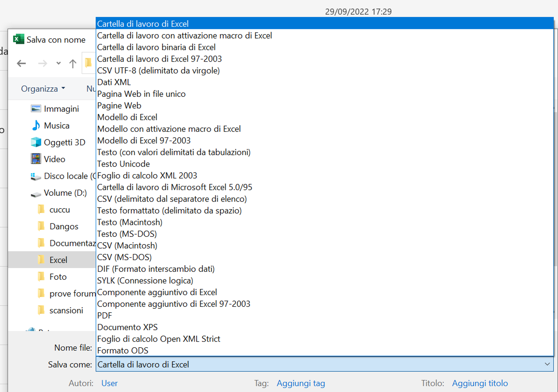Click the Documentaz folder icon
Image resolution: width=558 pixels, height=392 pixels.
[41, 243]
